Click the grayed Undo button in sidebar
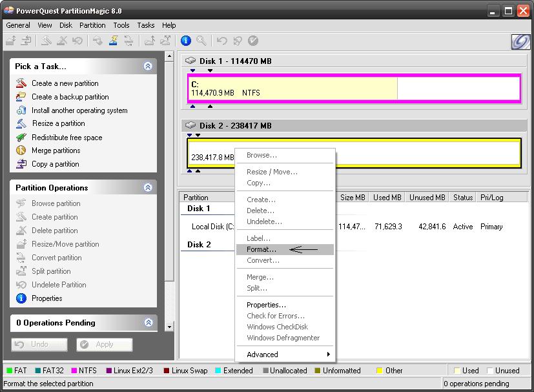Image resolution: width=534 pixels, height=392 pixels. point(39,344)
